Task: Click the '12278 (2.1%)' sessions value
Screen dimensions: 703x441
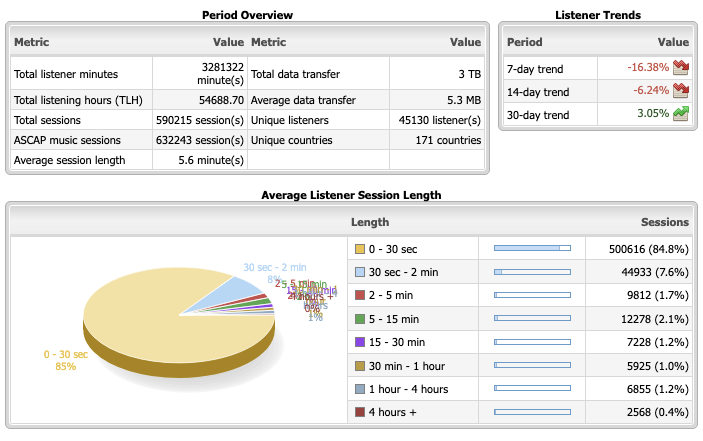Action: [x=655, y=319]
